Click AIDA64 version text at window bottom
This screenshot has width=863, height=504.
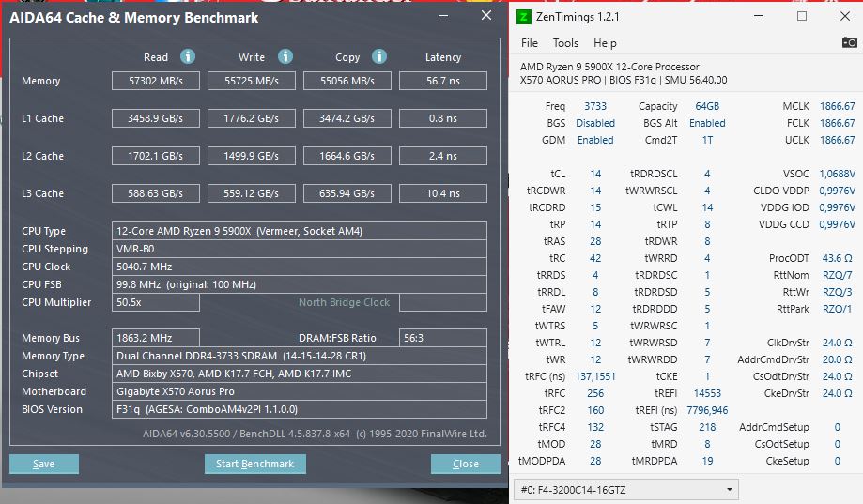pyautogui.click(x=315, y=434)
